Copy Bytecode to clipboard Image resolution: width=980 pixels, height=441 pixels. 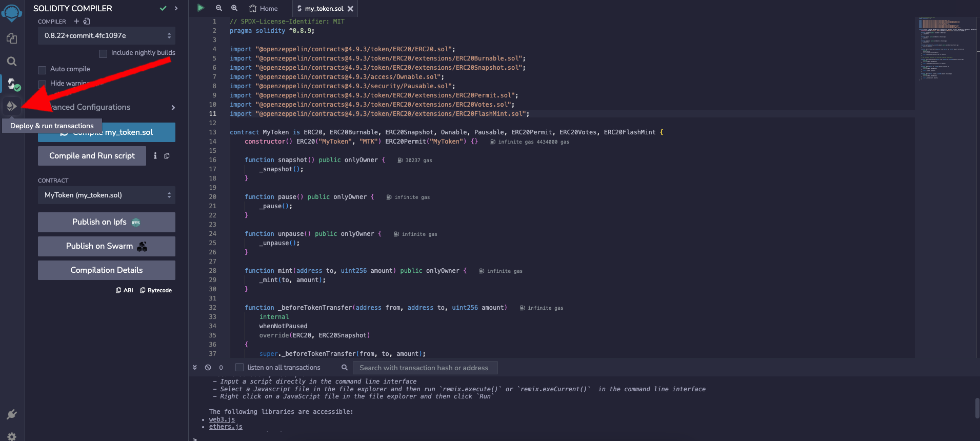(x=156, y=290)
